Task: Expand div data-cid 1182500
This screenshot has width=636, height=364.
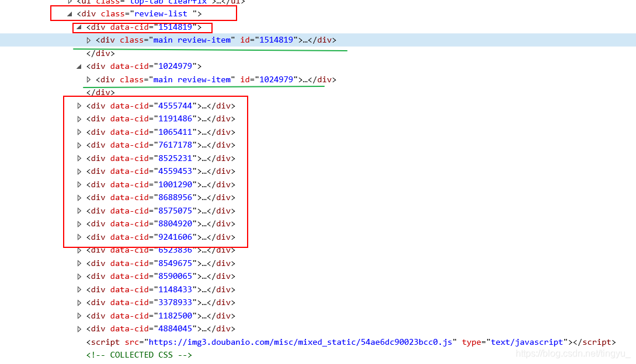Action: tap(79, 316)
